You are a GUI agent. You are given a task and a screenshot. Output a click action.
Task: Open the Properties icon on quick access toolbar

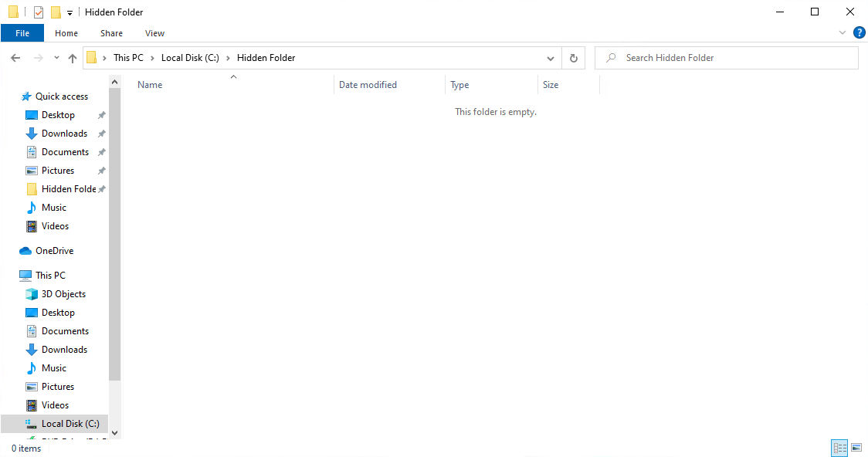38,12
